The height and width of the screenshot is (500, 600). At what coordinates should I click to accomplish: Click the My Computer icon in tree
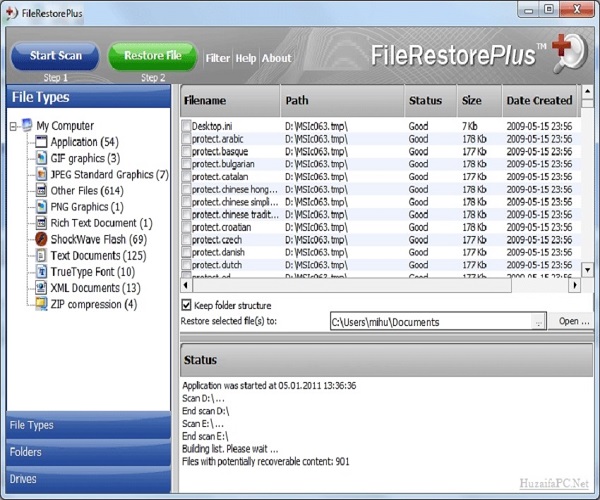pos(27,125)
